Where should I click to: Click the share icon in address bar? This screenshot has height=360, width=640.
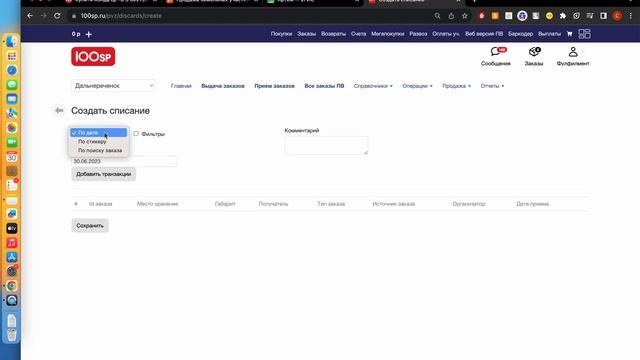click(x=451, y=16)
